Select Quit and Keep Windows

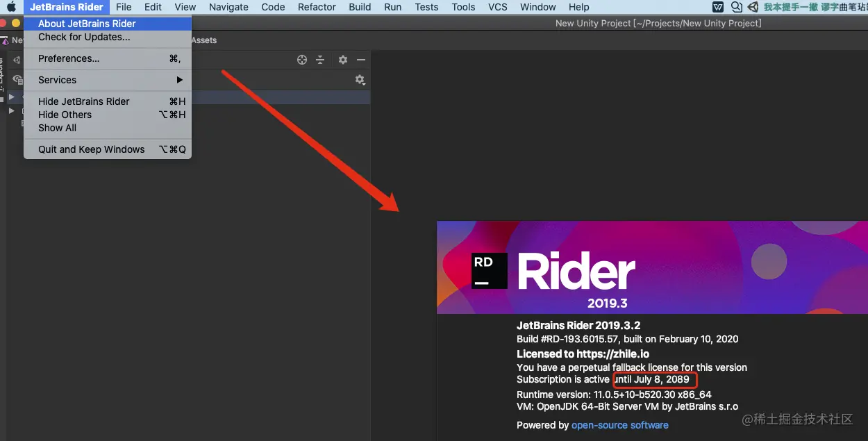click(x=108, y=149)
